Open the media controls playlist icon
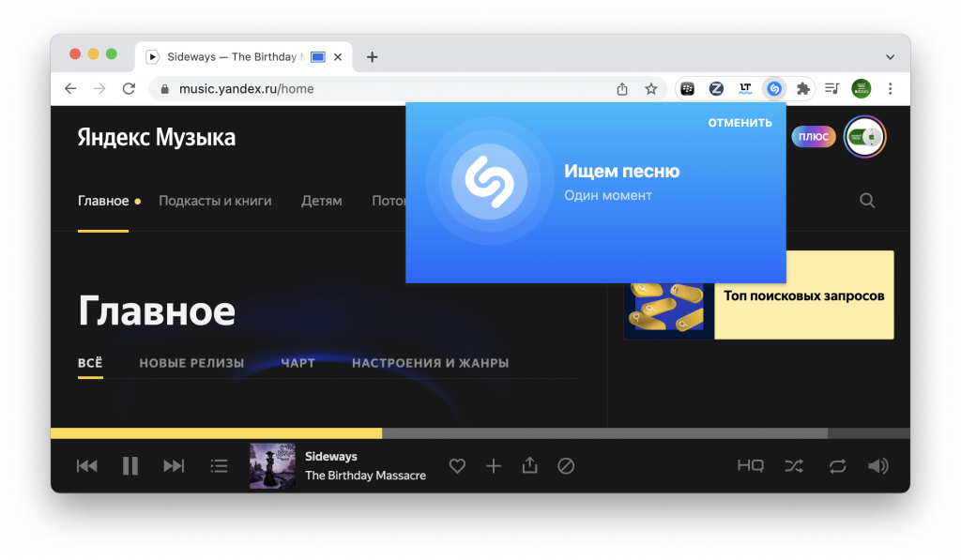 click(x=831, y=89)
